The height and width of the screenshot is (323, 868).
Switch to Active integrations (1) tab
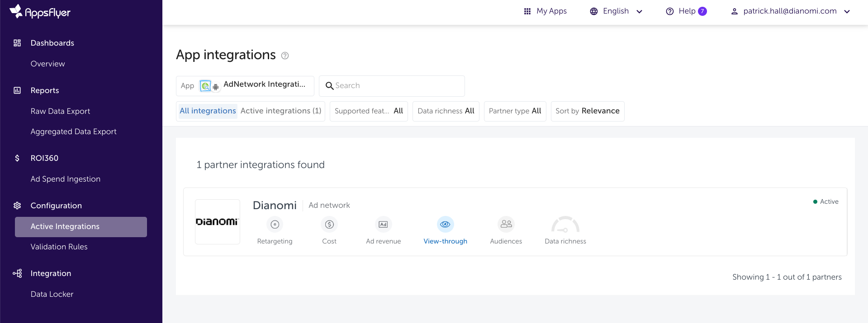coord(281,111)
